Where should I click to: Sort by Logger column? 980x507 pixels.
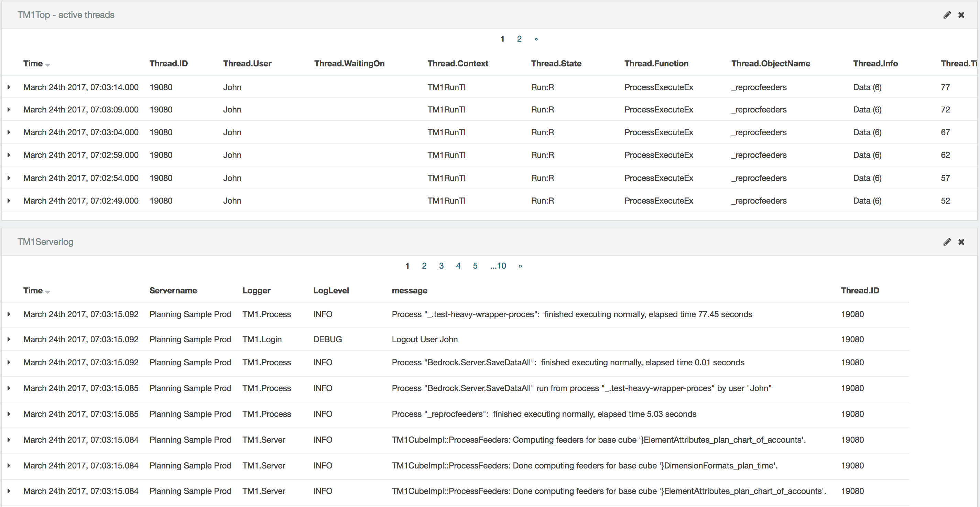coord(257,290)
